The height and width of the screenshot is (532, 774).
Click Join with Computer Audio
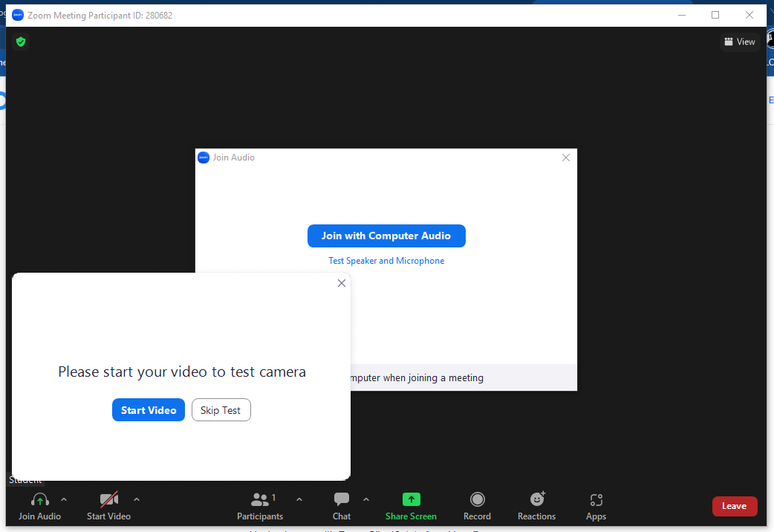(x=386, y=236)
